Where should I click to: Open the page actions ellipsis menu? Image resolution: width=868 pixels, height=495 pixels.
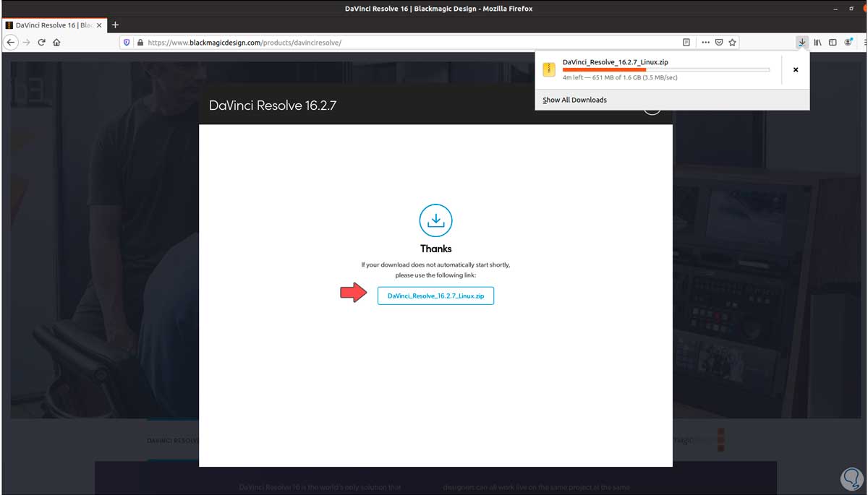705,42
